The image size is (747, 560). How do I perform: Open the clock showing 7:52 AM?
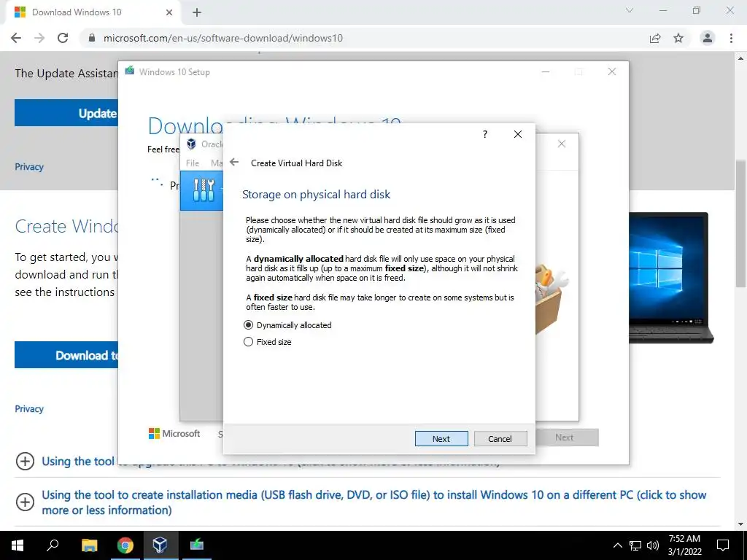tap(684, 545)
